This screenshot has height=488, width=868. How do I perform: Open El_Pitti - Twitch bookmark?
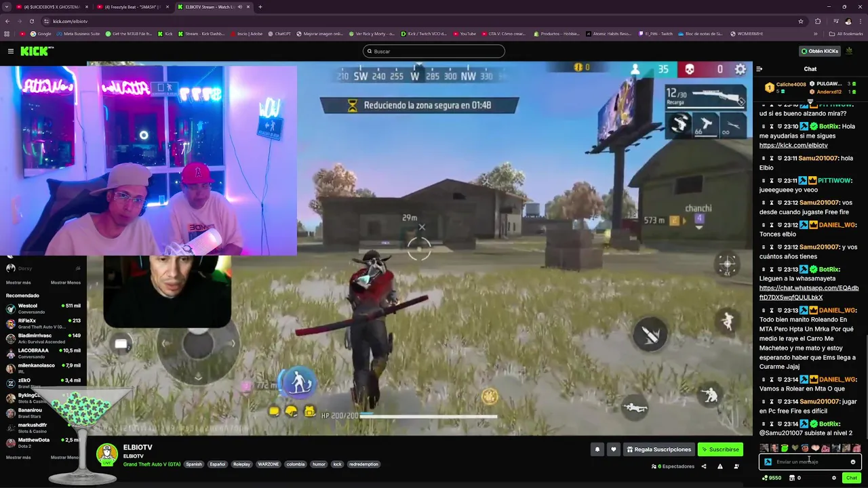655,34
